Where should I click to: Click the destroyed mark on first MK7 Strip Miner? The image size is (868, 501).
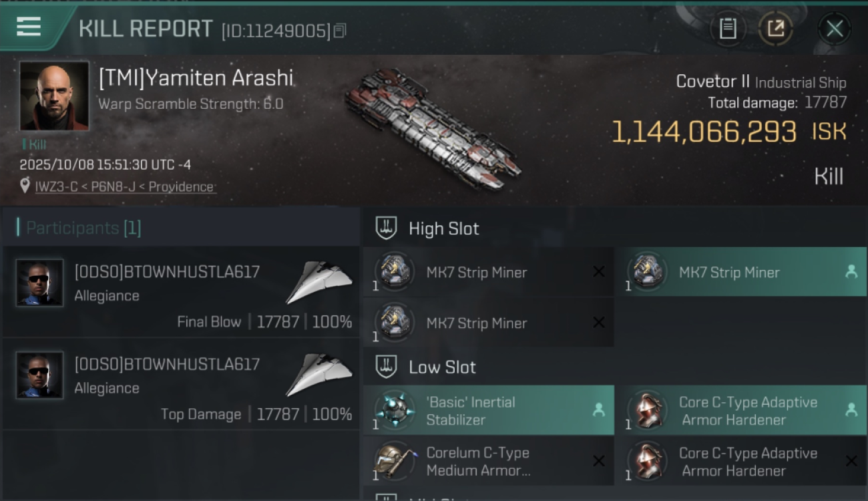(599, 272)
